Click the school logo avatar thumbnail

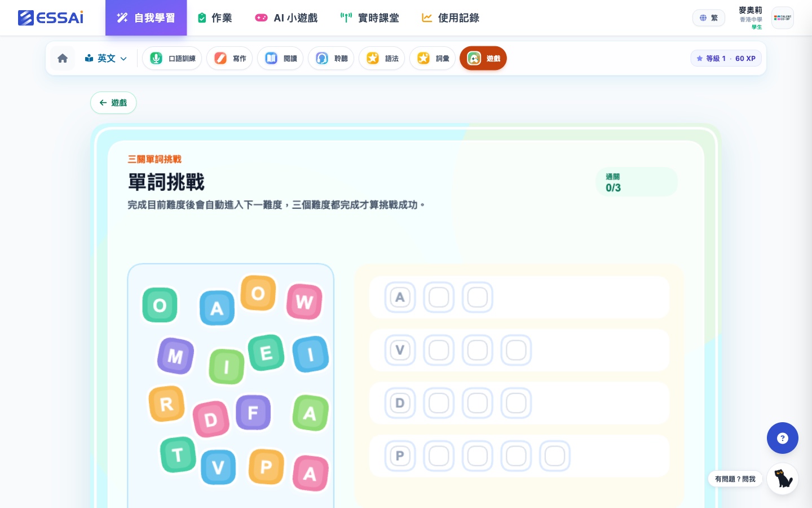pyautogui.click(x=783, y=18)
